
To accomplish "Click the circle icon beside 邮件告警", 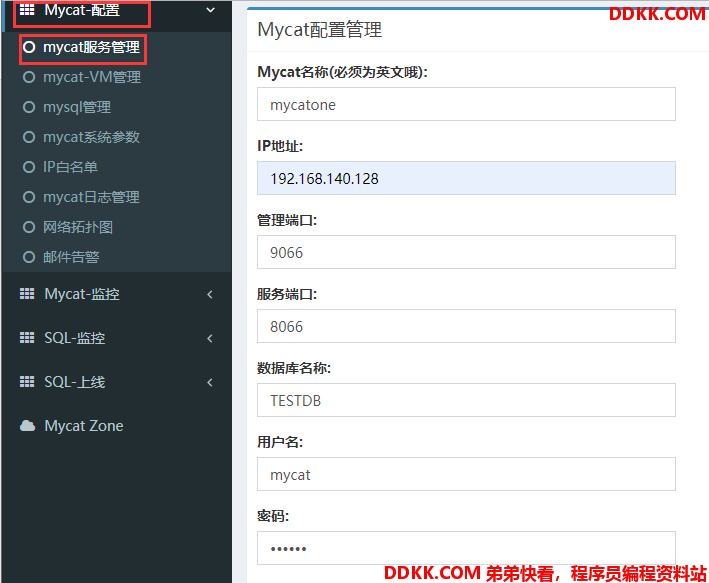I will click(29, 257).
